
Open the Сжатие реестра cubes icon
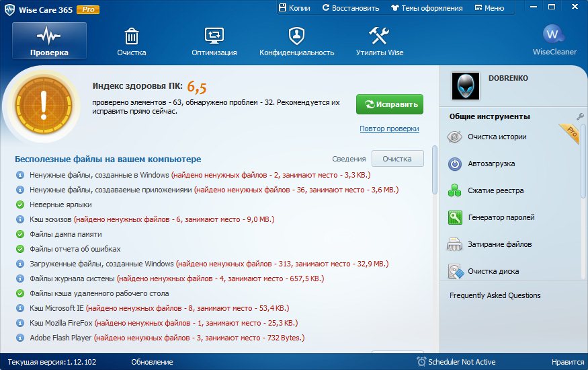(455, 190)
